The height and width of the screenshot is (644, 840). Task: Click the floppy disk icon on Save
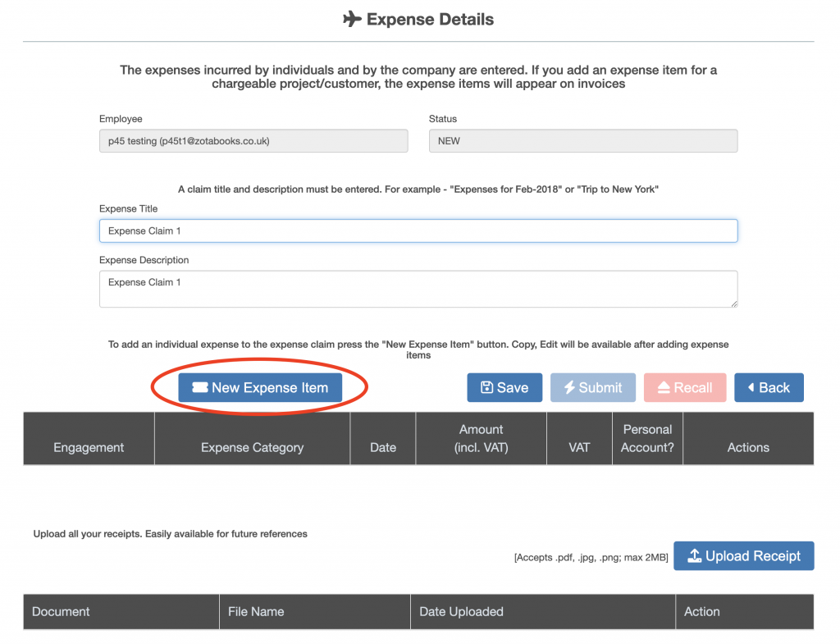click(486, 388)
